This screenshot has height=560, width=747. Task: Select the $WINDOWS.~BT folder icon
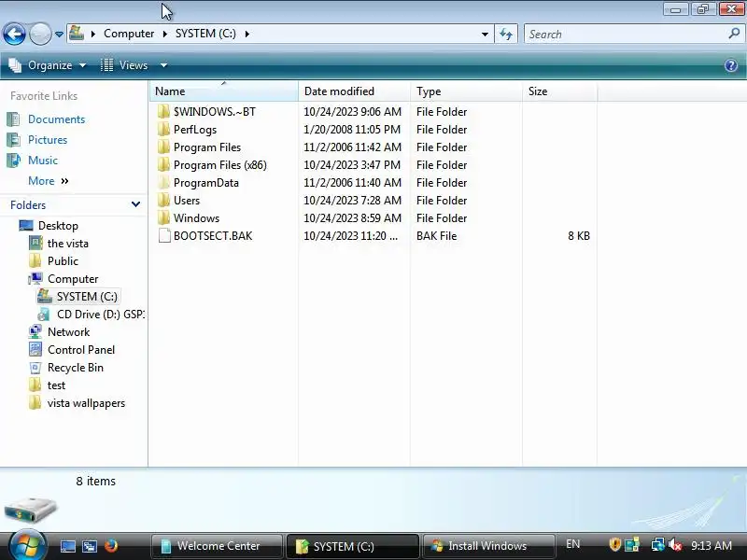point(163,111)
